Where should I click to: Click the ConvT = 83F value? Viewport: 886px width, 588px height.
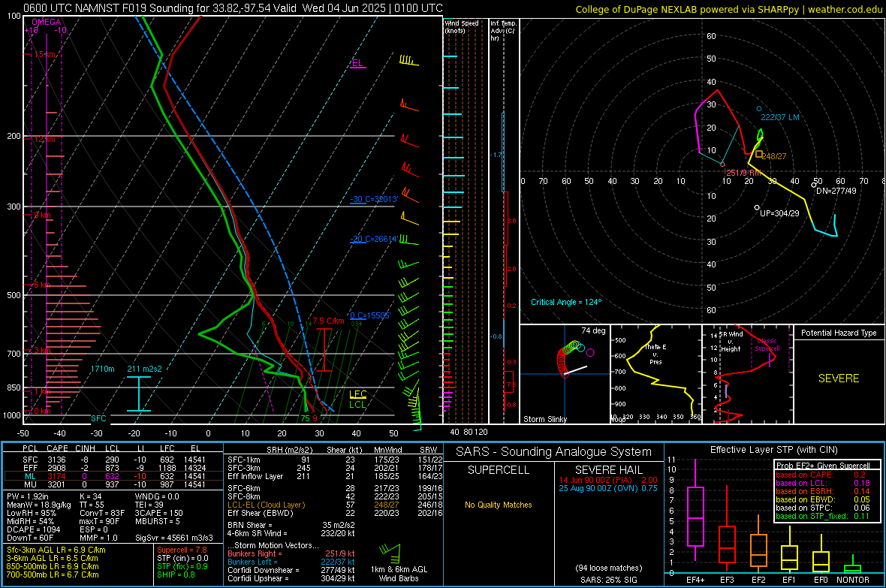(x=102, y=513)
